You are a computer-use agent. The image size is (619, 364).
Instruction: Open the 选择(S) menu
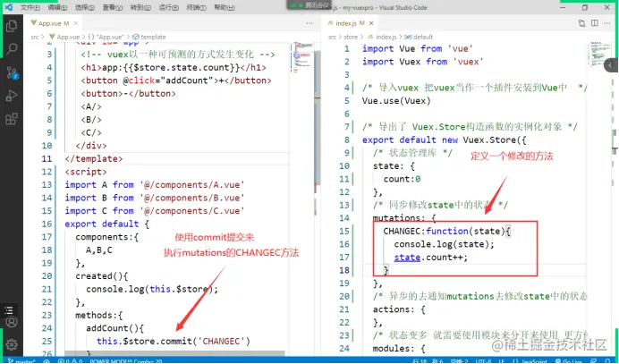[x=85, y=7]
